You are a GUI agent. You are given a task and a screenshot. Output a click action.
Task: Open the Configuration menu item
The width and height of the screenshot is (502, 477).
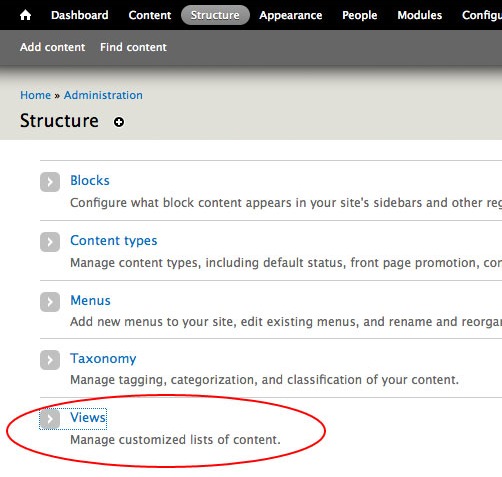pyautogui.click(x=482, y=15)
